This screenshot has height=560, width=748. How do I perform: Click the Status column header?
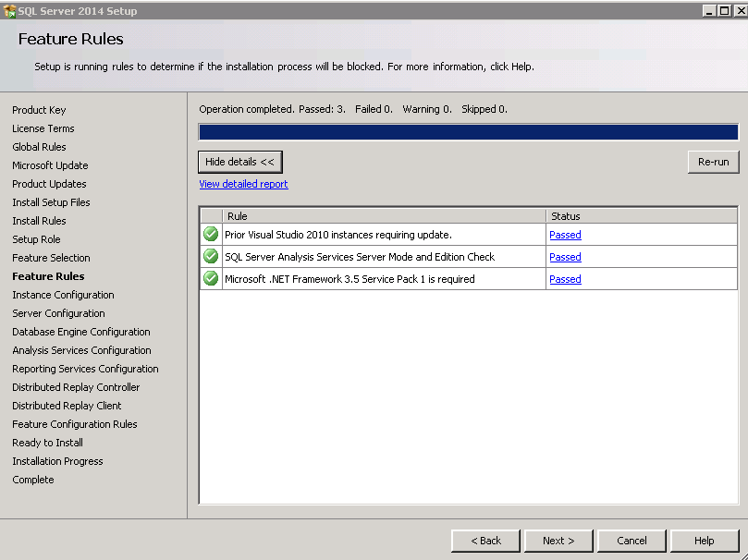tap(642, 216)
